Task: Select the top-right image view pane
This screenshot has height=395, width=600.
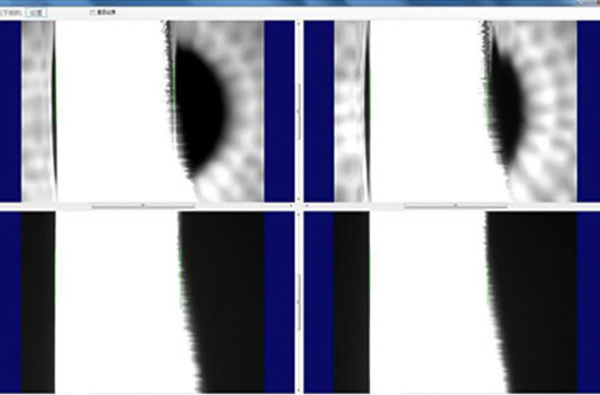Action: (x=452, y=111)
